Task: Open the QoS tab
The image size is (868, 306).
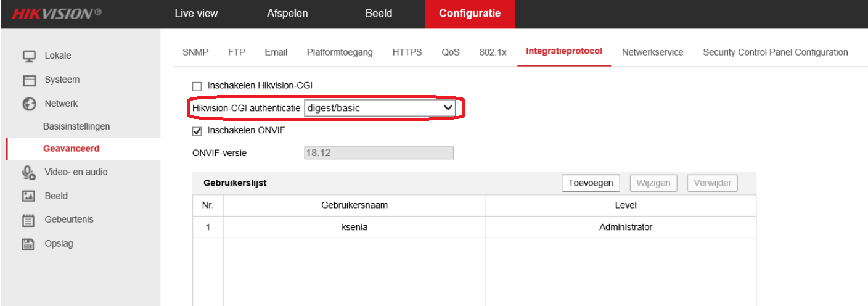Action: tap(451, 52)
